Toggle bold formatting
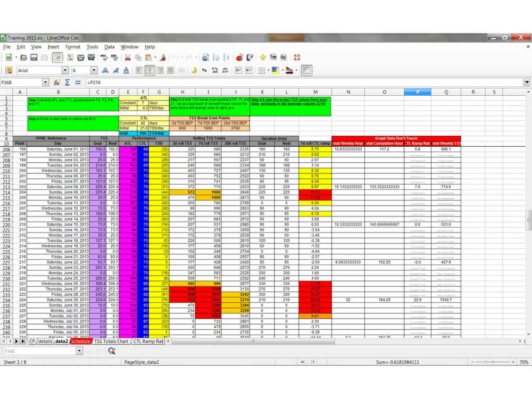The height and width of the screenshot is (399, 532). 105,70
